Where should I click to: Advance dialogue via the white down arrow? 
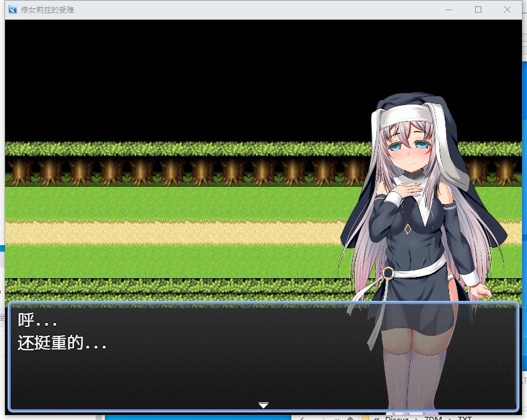pyautogui.click(x=263, y=405)
